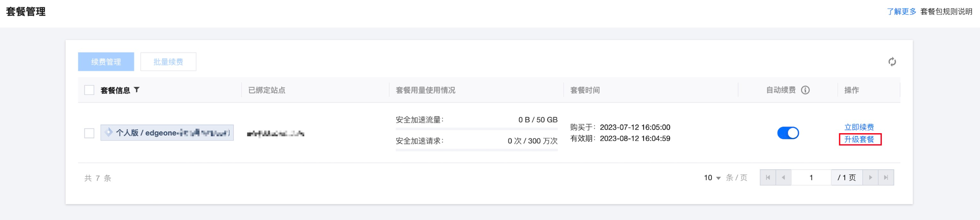Click 批量续费 button

click(x=168, y=62)
